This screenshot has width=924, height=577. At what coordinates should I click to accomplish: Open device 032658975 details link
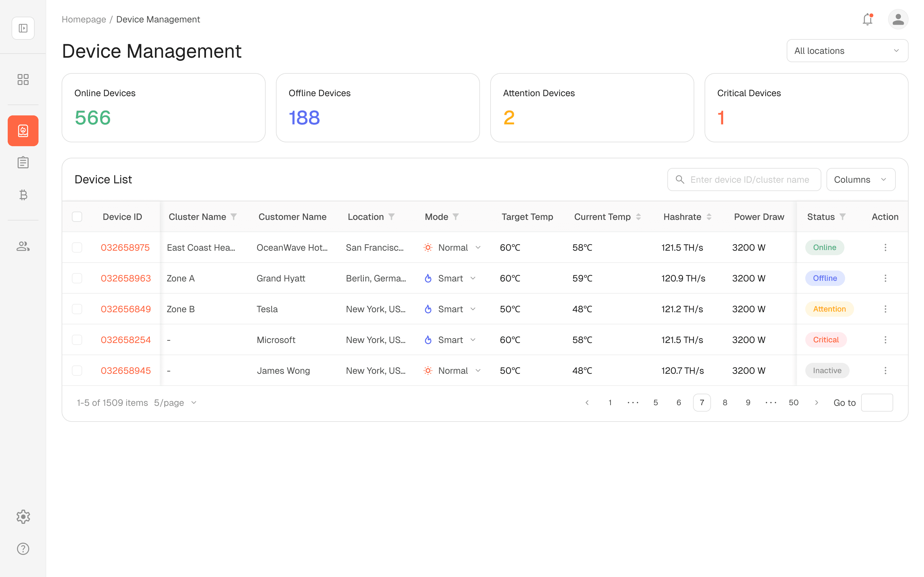point(126,247)
